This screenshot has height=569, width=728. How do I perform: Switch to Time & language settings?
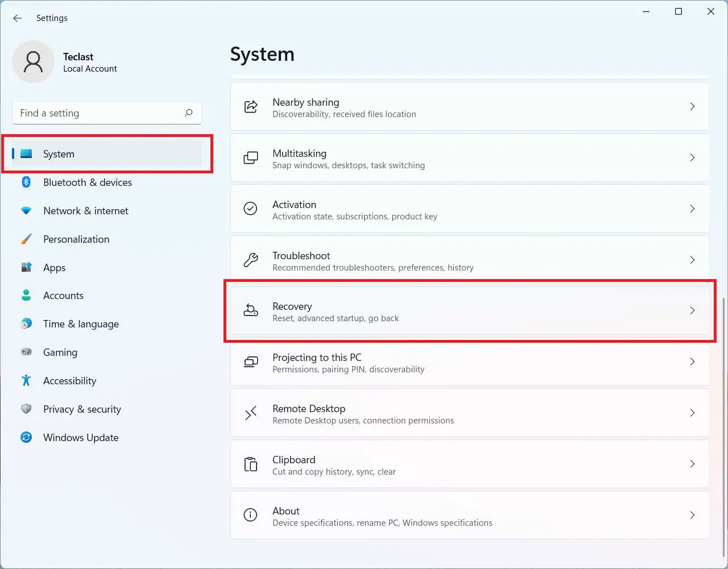pyautogui.click(x=81, y=323)
